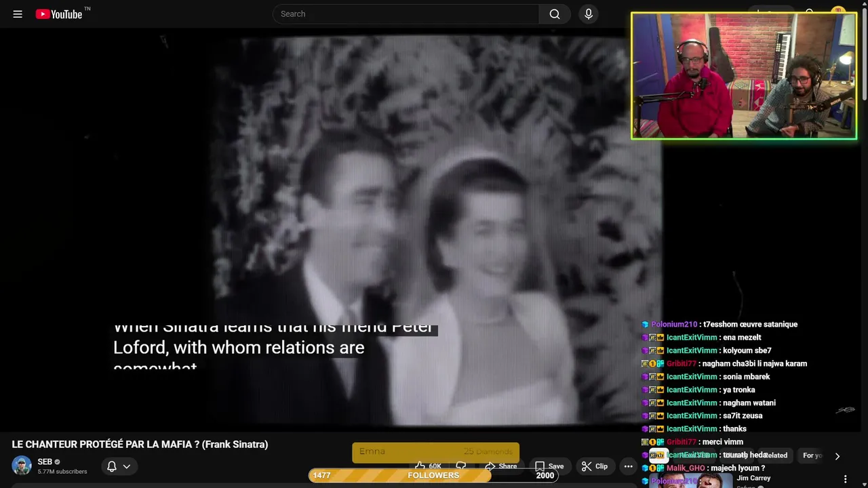Open the SEB channel name link

45,462
